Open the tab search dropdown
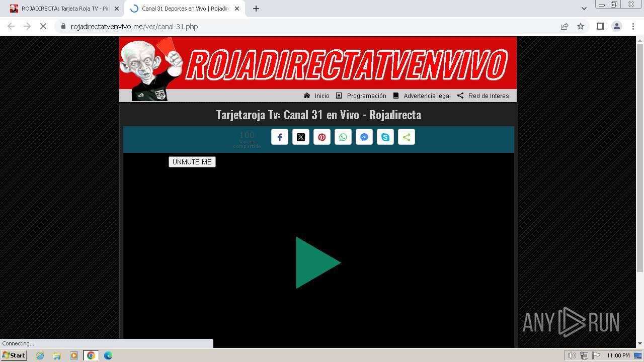The image size is (644, 362). point(584,9)
